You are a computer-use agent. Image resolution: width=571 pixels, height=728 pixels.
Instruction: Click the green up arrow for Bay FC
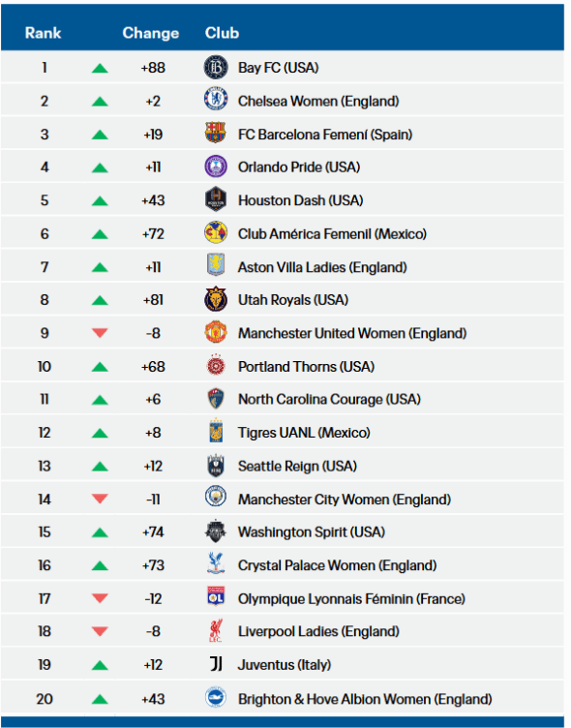tap(100, 69)
